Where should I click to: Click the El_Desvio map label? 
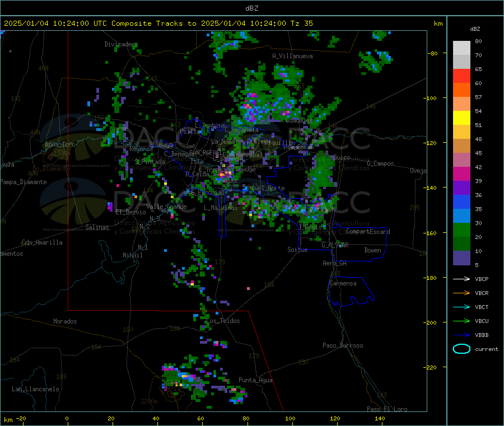pos(131,212)
